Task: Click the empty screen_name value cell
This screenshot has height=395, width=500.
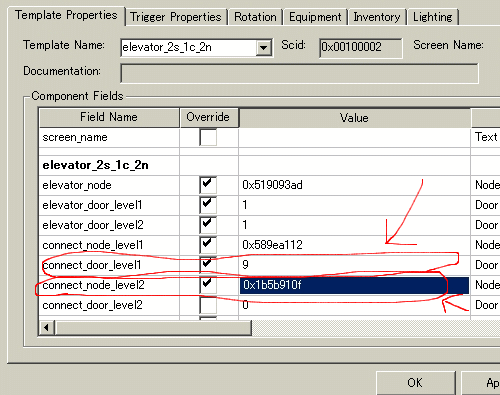Action: [354, 137]
